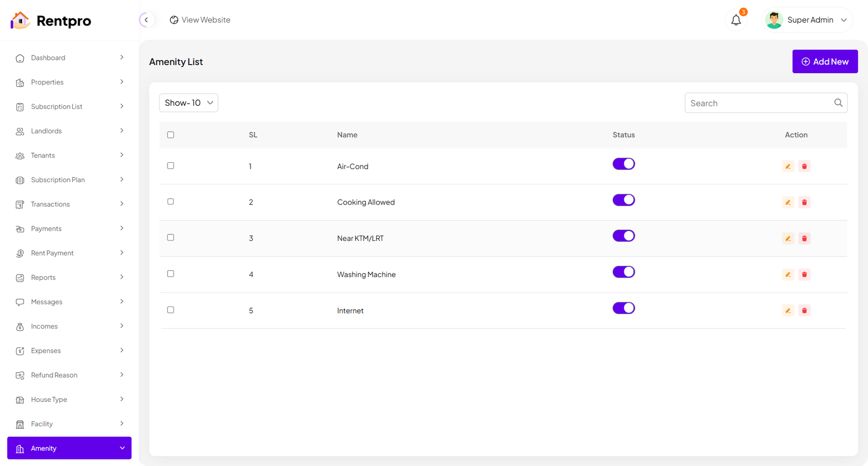
Task: Check the select-all checkbox in table header
Action: coord(171,135)
